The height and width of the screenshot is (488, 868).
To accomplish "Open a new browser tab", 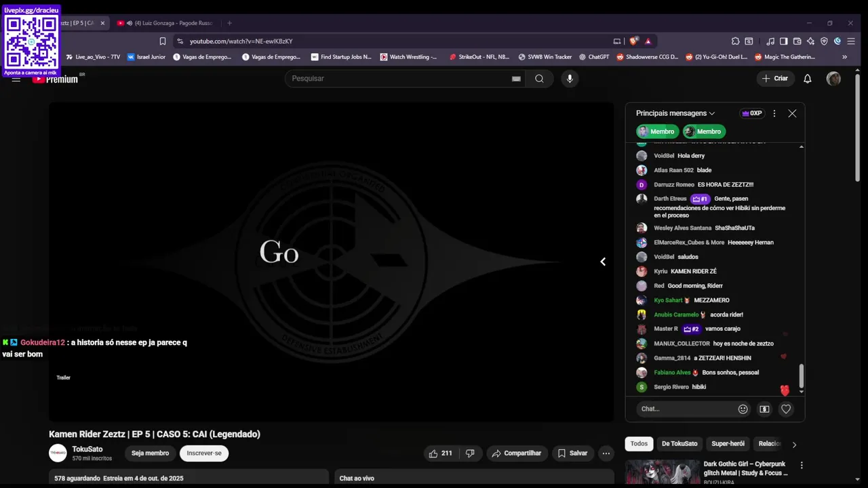I will (x=229, y=23).
